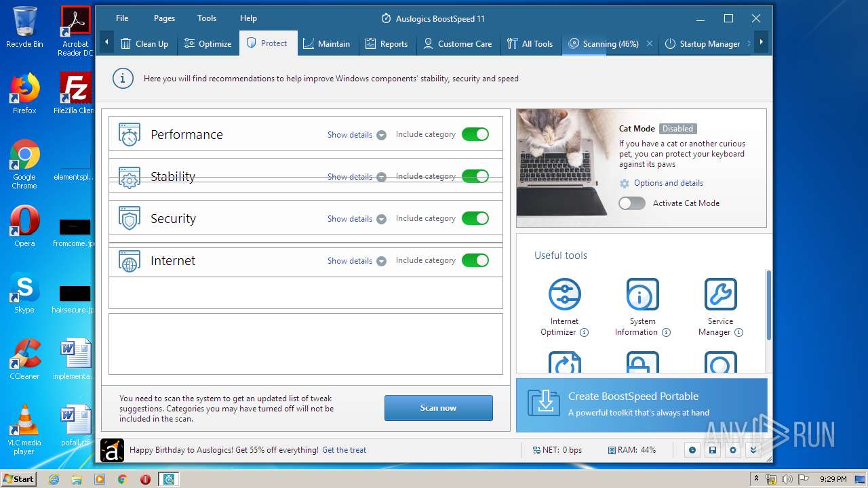
Task: Click the Security category shield icon
Action: [x=129, y=218]
